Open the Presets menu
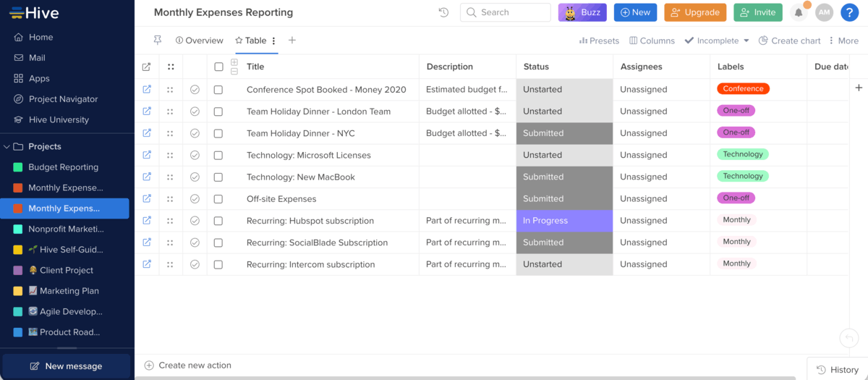The image size is (868, 380). 599,41
